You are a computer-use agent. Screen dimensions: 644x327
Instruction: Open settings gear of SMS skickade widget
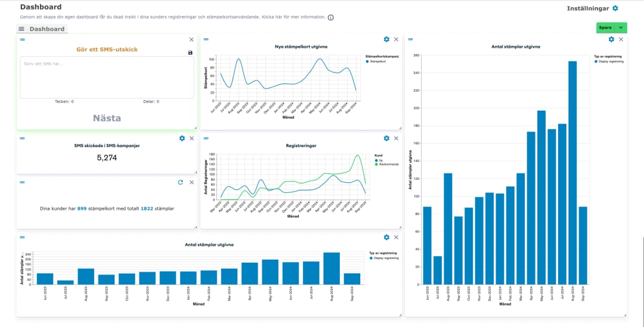pyautogui.click(x=182, y=138)
